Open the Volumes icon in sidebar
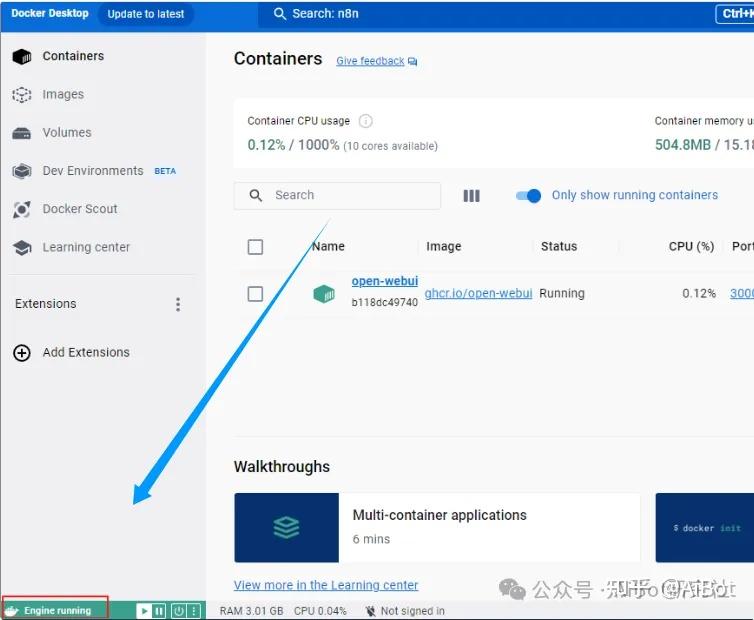 click(x=22, y=133)
